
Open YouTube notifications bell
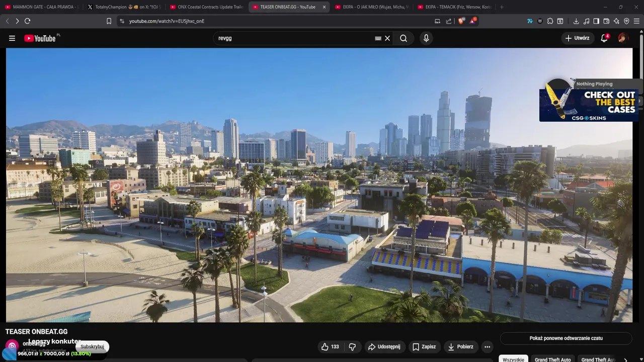tap(604, 38)
